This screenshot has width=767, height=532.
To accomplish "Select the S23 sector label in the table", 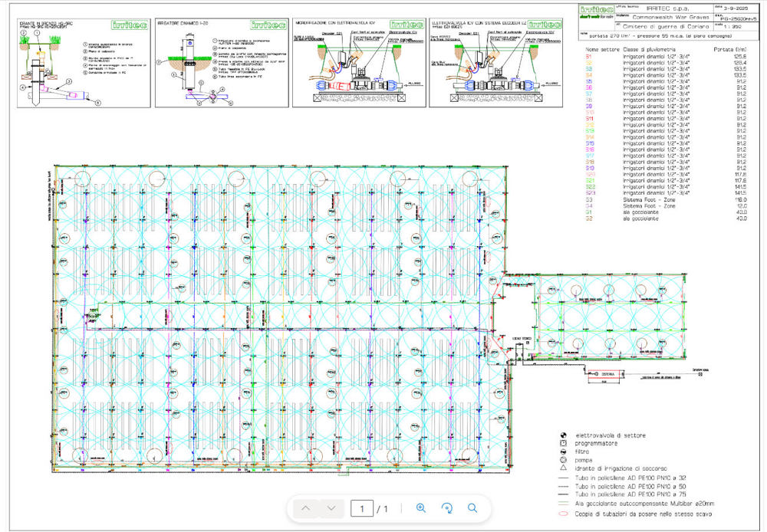I will point(591,193).
